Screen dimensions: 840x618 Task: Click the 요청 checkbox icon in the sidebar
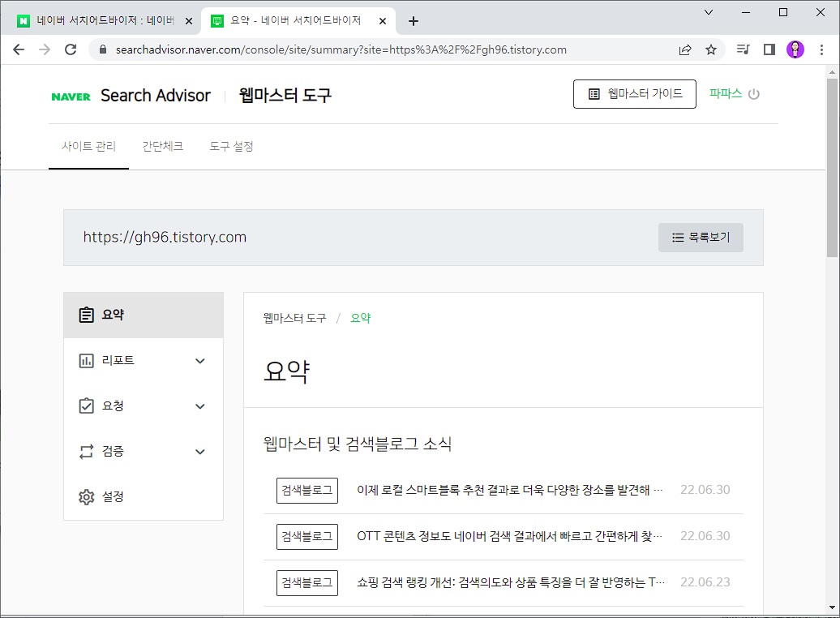tap(86, 406)
